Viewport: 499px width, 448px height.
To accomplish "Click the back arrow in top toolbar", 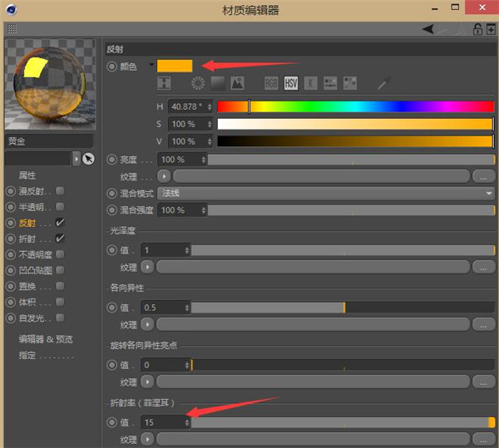I will coord(427,29).
